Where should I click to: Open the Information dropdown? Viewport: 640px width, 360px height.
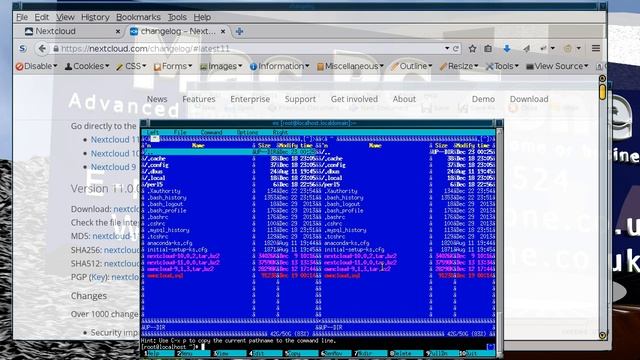pos(280,66)
